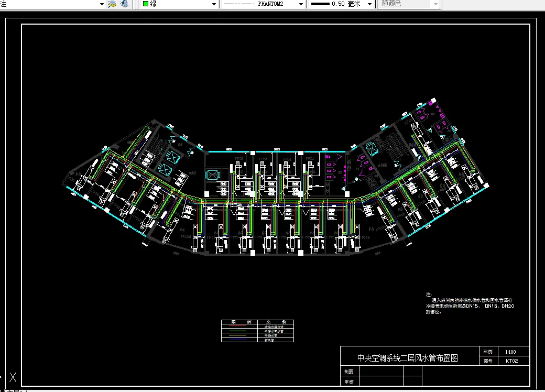545x392 pixels.
Task: Open the layer selection dropdown
Action: pos(101,4)
